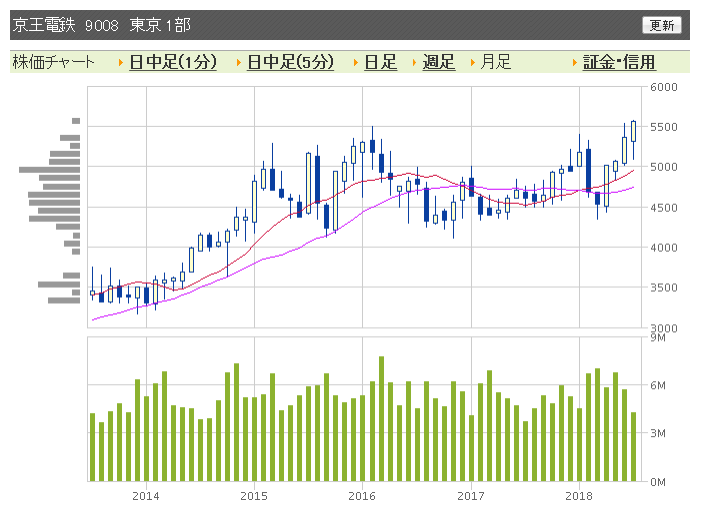Click the 5500 price axis label
Image resolution: width=704 pixels, height=523 pixels.
(664, 127)
